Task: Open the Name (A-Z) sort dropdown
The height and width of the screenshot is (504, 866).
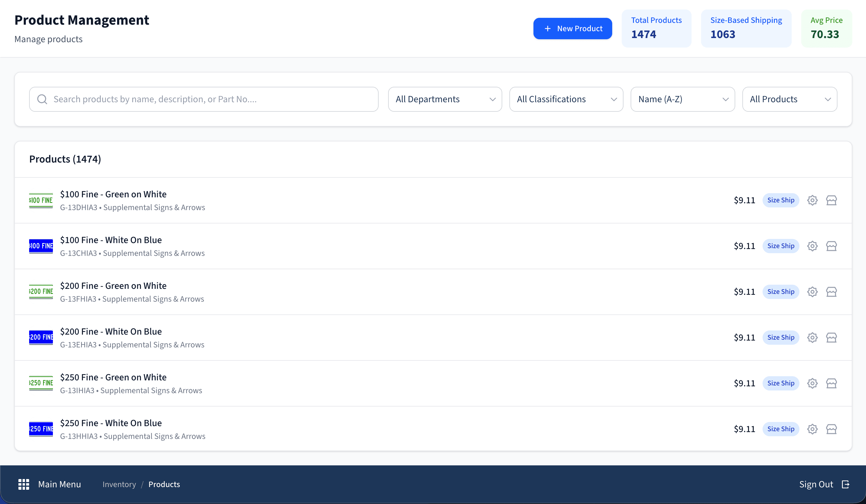Action: coord(683,99)
